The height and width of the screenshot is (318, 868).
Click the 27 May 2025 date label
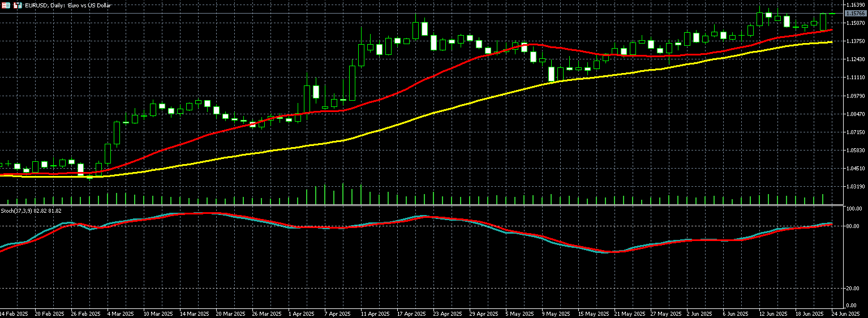(x=666, y=313)
